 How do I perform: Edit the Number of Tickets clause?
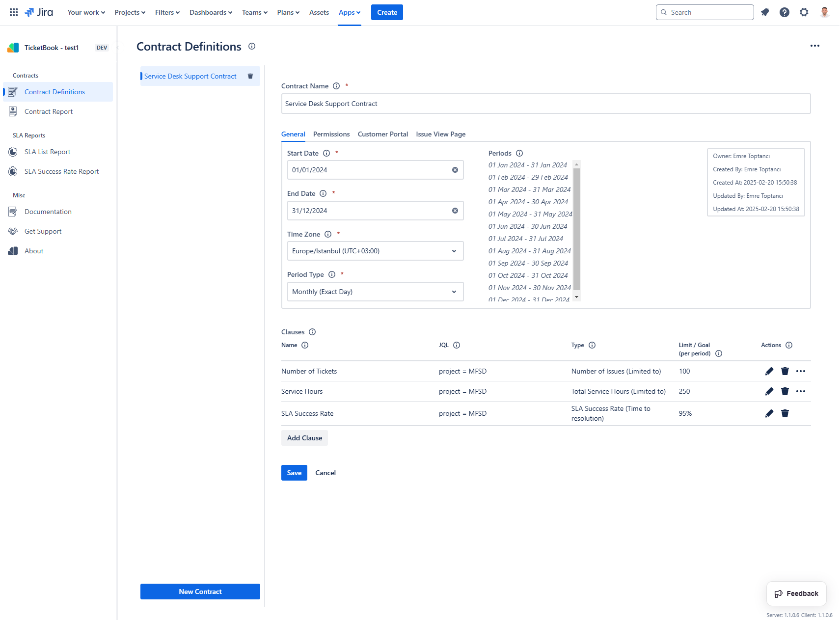[x=769, y=371]
